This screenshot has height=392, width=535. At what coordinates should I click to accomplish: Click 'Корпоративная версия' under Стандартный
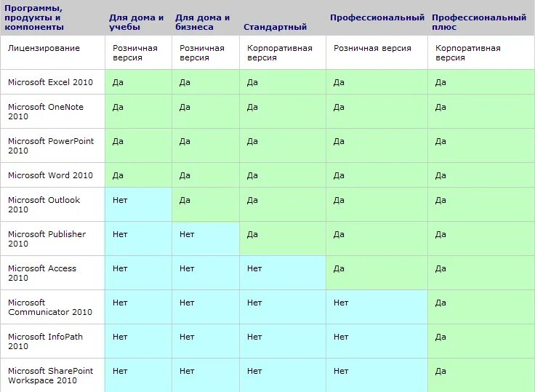(x=280, y=53)
